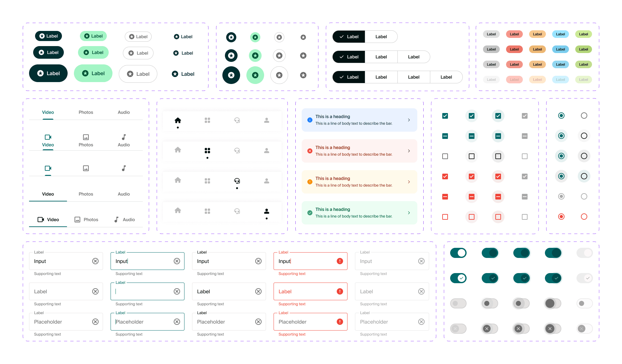Viewport: 622px width, 364px height.
Task: Expand the blue info heading banner chevron
Action: coord(409,120)
